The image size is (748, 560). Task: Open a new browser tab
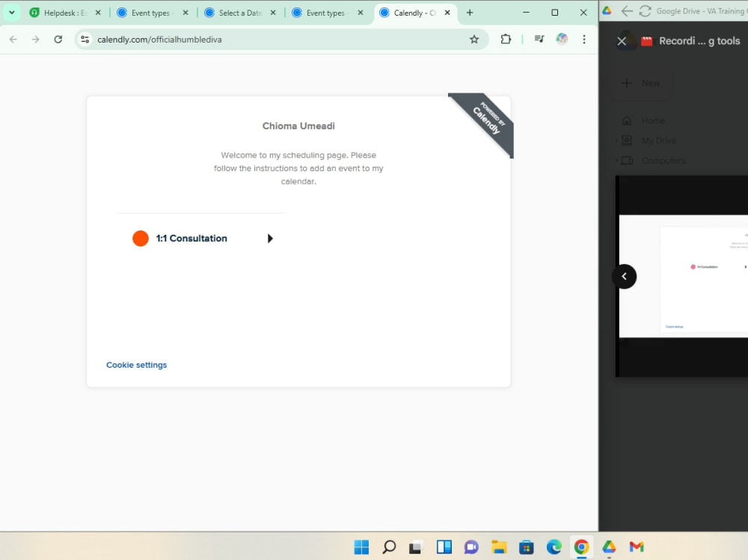pyautogui.click(x=470, y=13)
